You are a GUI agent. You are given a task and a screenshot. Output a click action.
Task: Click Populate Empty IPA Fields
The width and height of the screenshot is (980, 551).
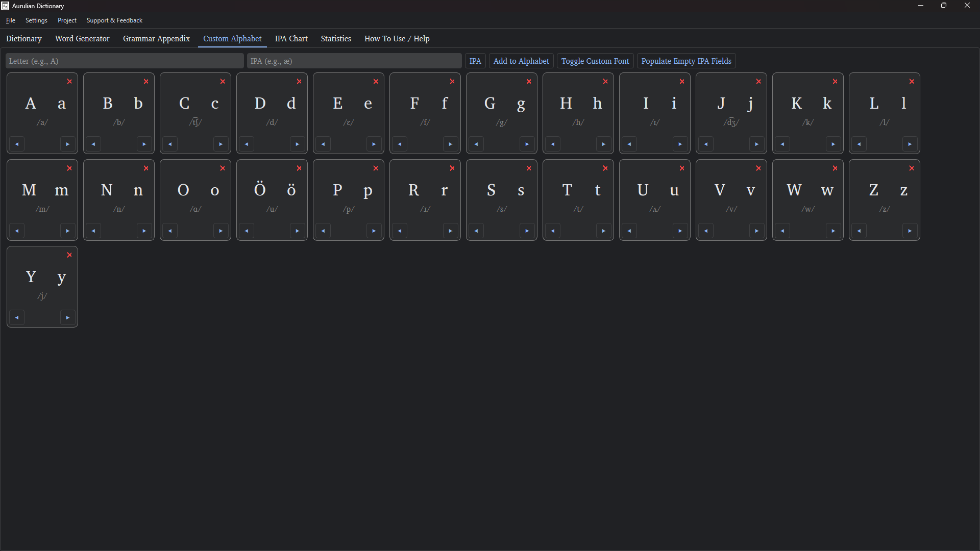tap(686, 61)
